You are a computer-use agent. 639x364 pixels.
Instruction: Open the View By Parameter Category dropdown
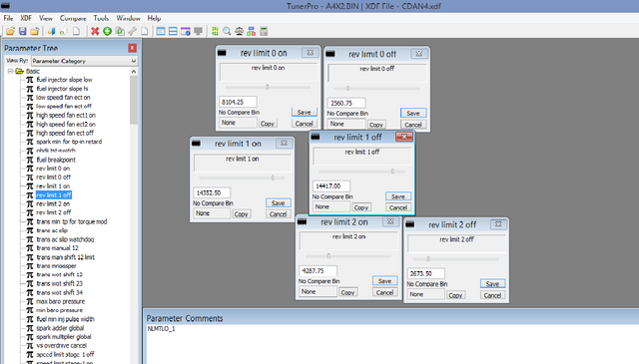click(x=84, y=61)
